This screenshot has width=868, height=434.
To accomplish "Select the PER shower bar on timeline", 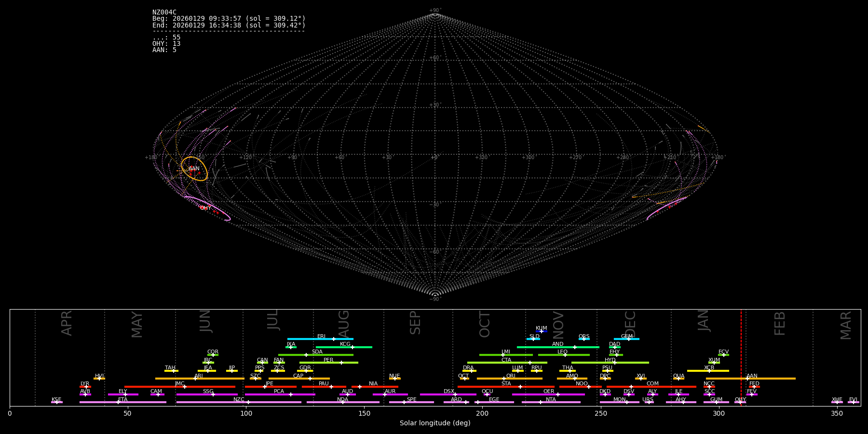I will [329, 363].
